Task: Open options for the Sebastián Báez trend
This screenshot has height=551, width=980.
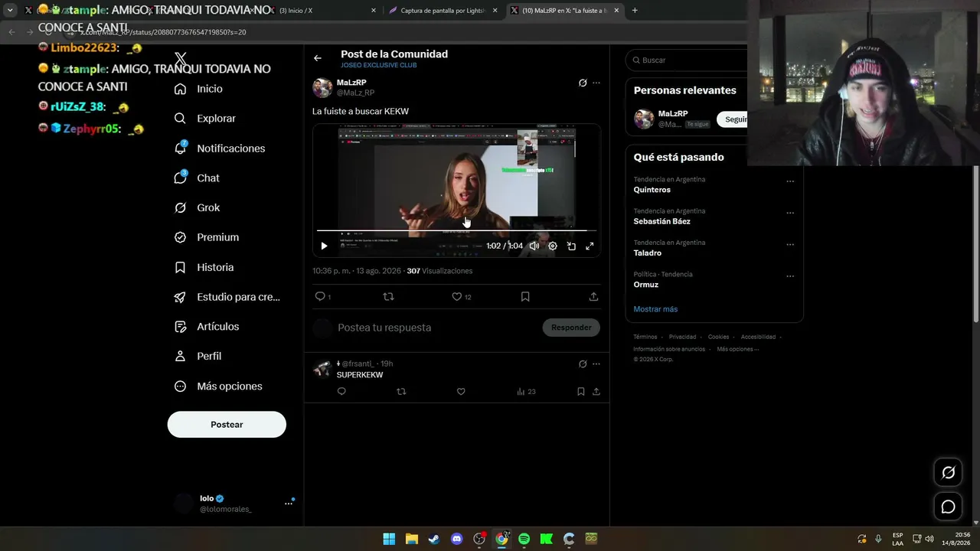Action: tap(790, 214)
